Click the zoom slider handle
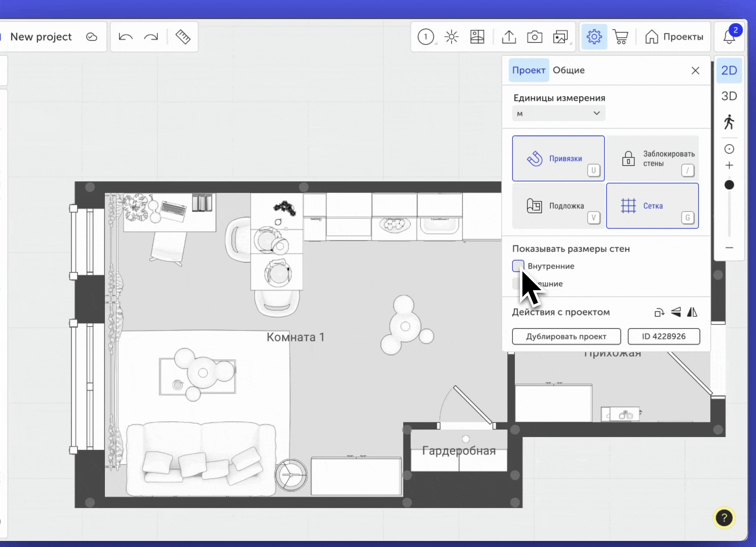756x547 pixels. 729,185
